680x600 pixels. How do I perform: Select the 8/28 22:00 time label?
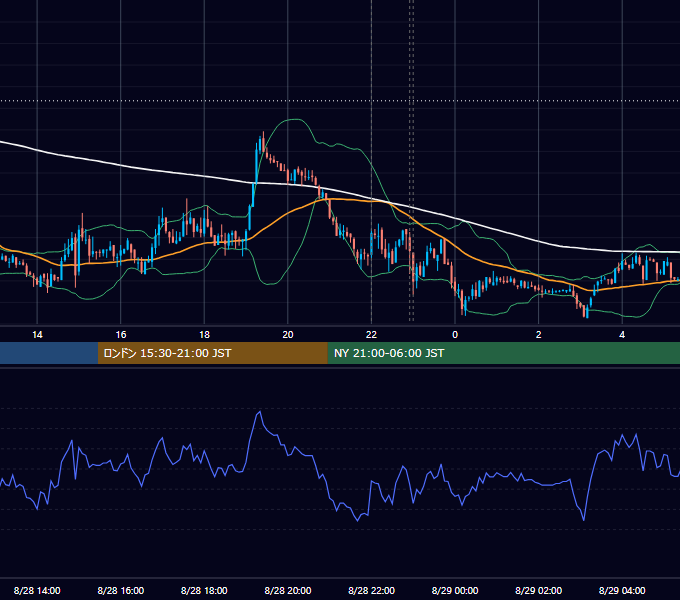tap(371, 590)
